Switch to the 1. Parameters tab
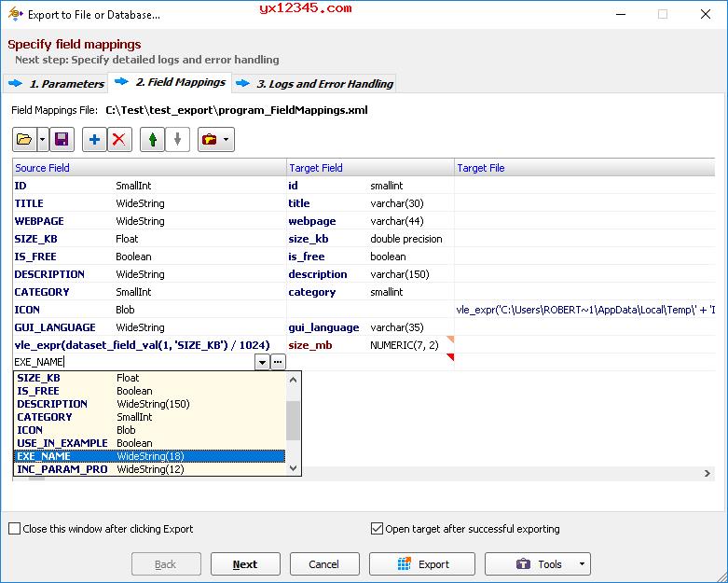The height and width of the screenshot is (583, 728). (x=56, y=84)
